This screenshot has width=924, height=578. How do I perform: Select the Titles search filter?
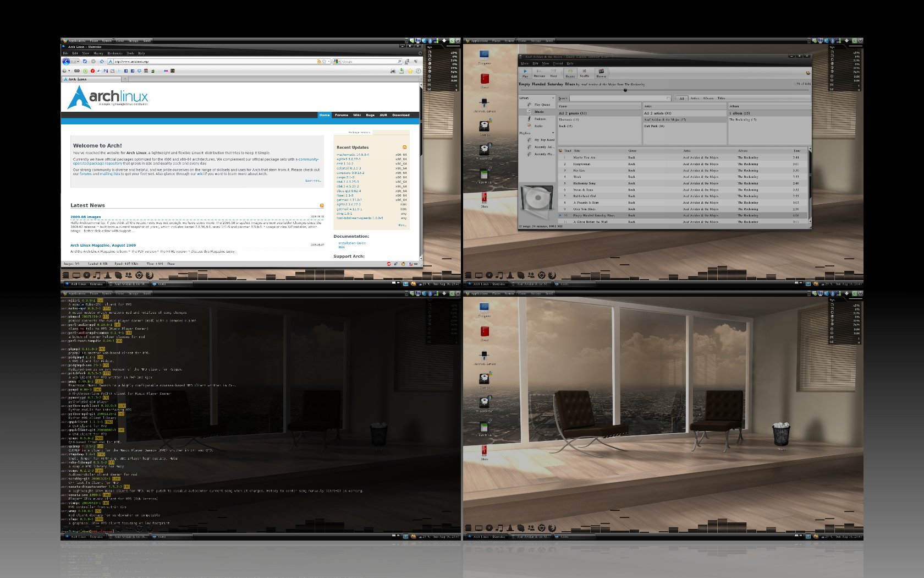[721, 99]
